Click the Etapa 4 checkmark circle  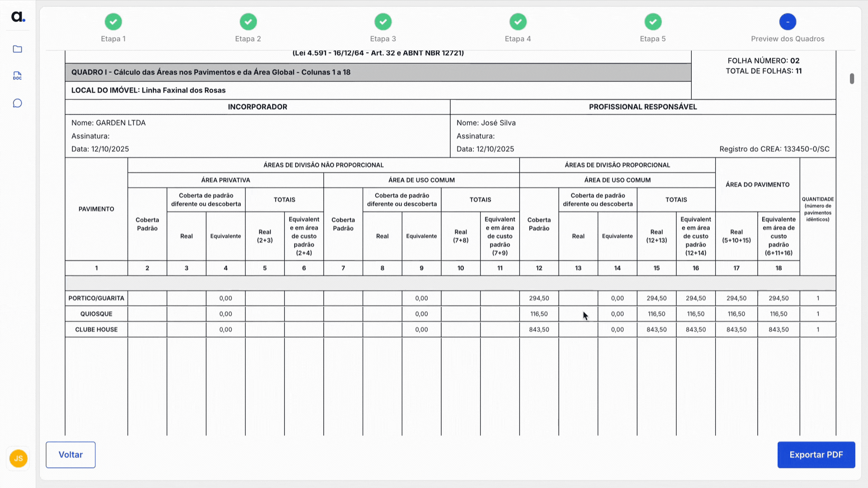pyautogui.click(x=518, y=22)
